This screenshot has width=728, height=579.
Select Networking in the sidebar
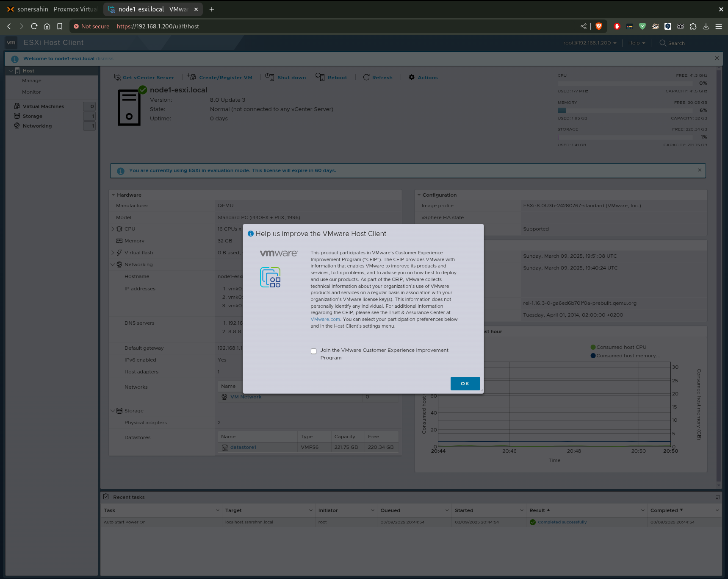pyautogui.click(x=37, y=125)
